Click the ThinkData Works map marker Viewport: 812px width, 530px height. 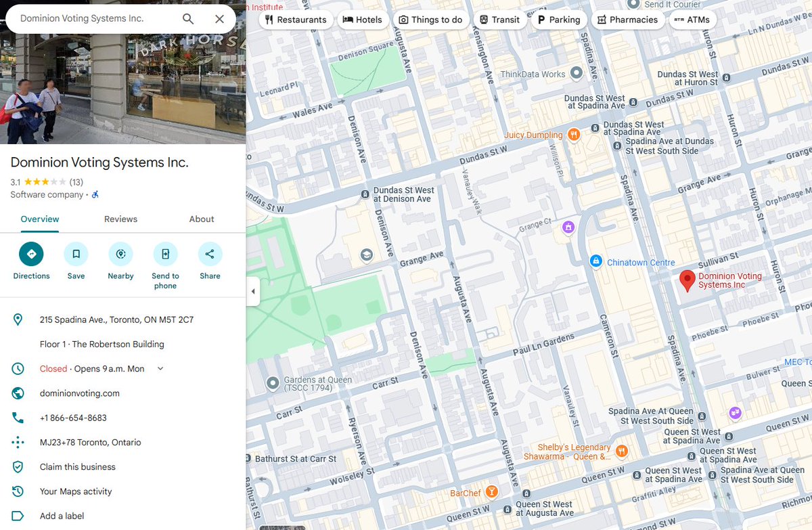(577, 72)
